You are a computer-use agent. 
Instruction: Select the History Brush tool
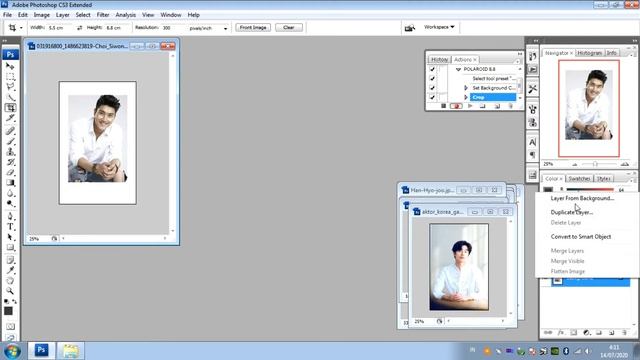(10, 162)
